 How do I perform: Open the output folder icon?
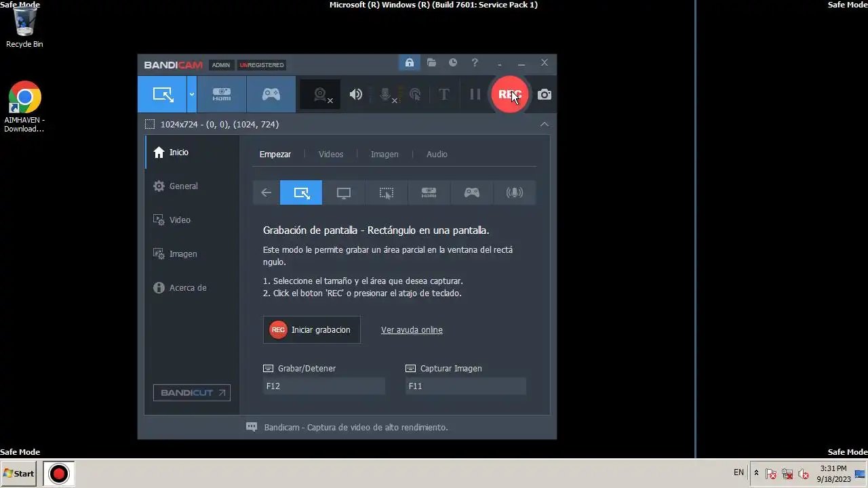431,62
